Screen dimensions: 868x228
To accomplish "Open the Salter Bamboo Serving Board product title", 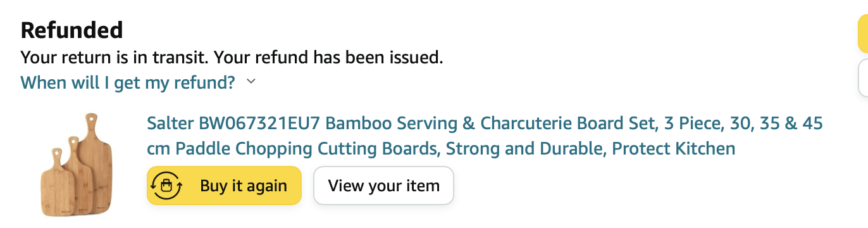I will coord(485,136).
